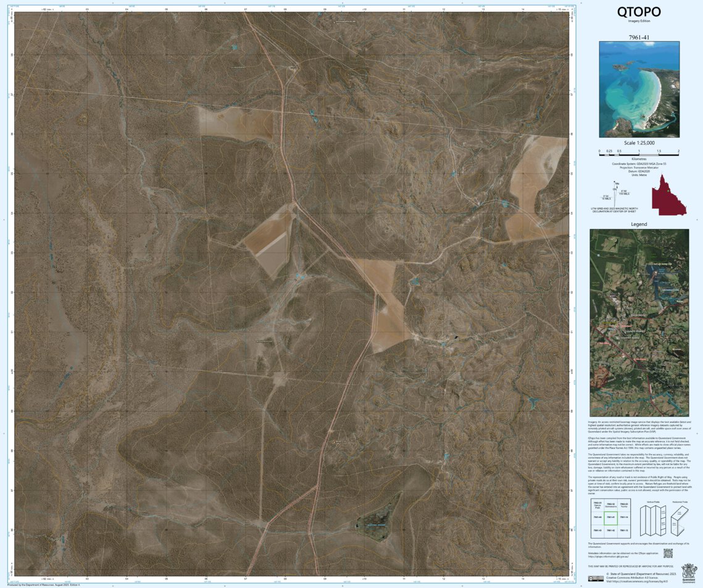Select sheet 7962-23 Yourka in the index
Viewport: 703px width, 588px height.
click(x=624, y=504)
